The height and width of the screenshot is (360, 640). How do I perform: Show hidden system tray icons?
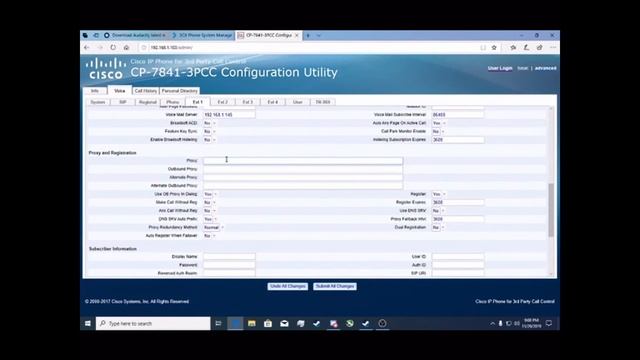(x=493, y=323)
